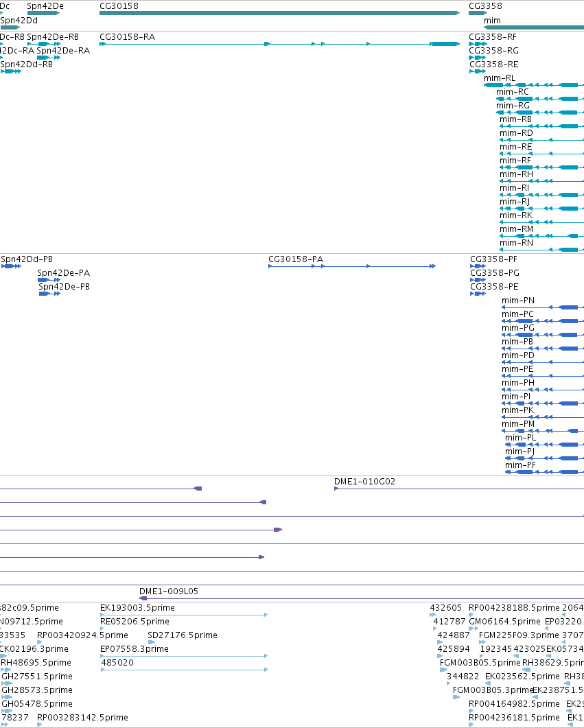Screen dimensions: 584x728
Task: Click EST FGM003B05.5prime
Action: (480, 663)
